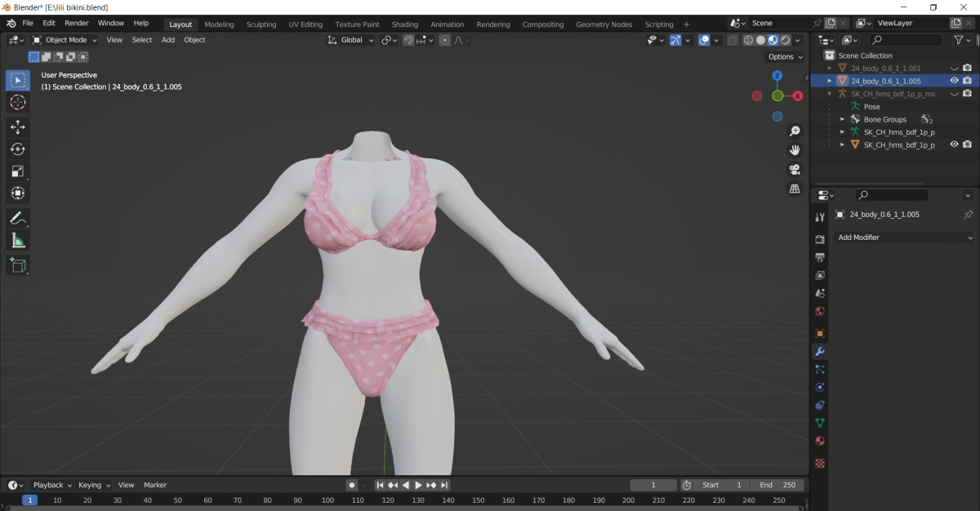This screenshot has height=511, width=980.
Task: Switch to the Shading workspace tab
Action: 404,24
